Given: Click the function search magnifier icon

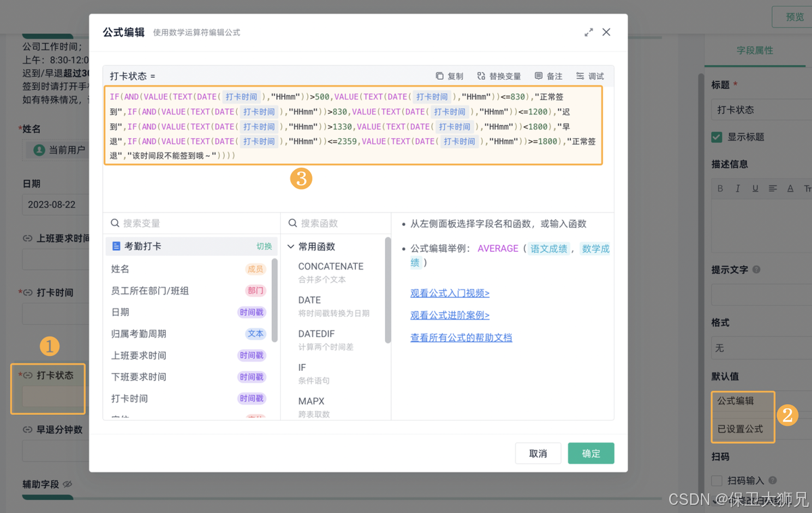Looking at the screenshot, I should tap(293, 223).
